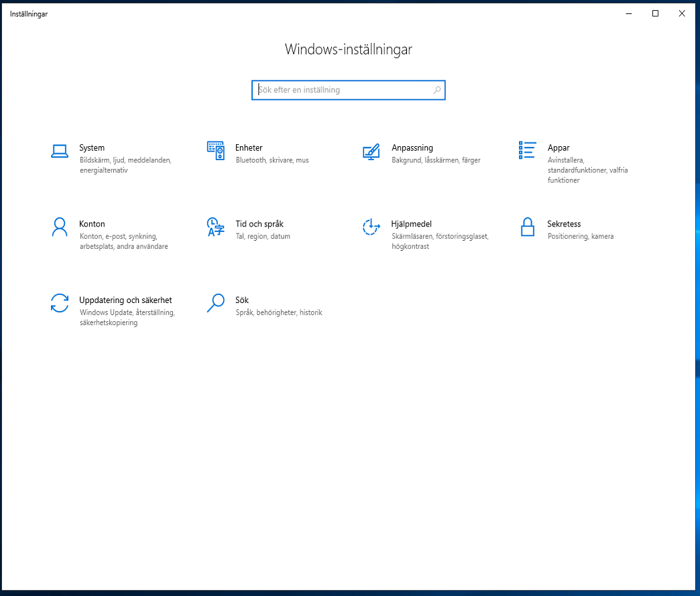This screenshot has height=596, width=700.
Task: Select the Anpassning title text
Action: tap(412, 148)
